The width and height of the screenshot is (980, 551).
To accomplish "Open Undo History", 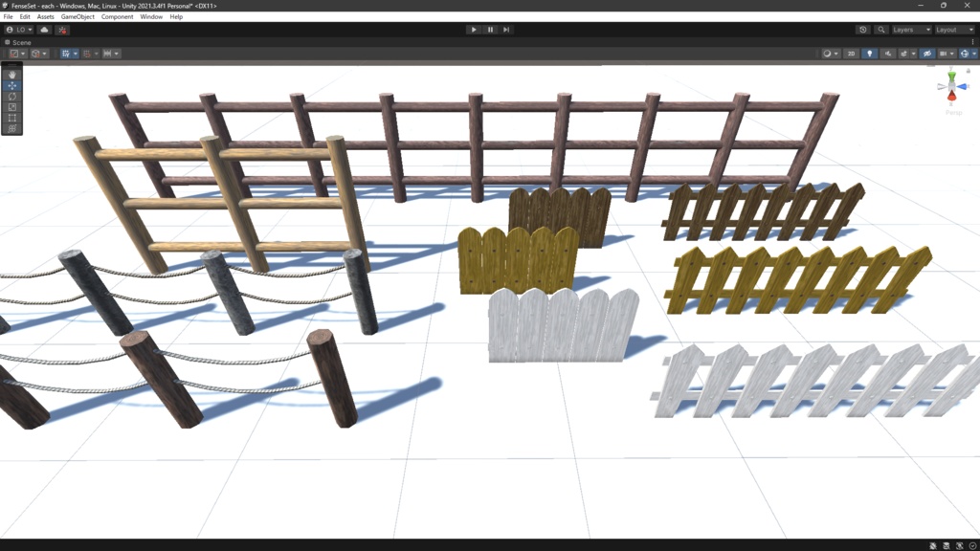I will point(863,30).
